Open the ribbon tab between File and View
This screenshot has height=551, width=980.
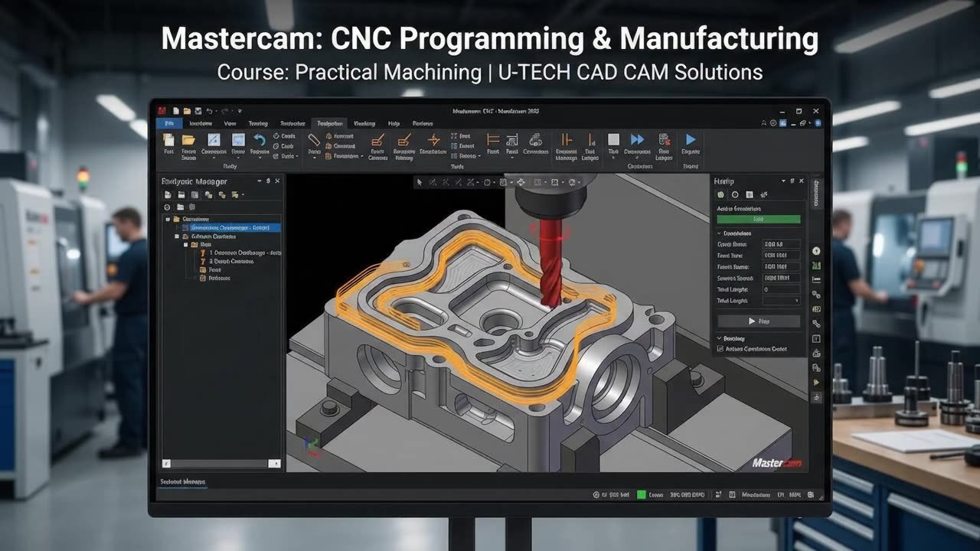(x=201, y=123)
